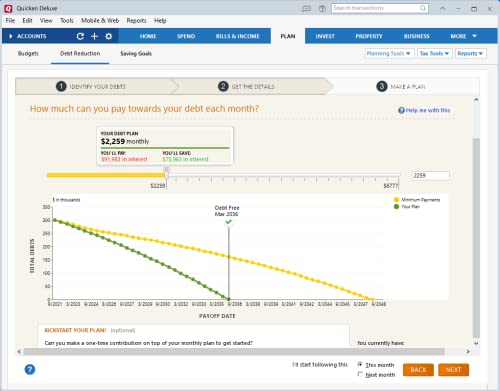500x391 pixels.
Task: Click the blue help circle icon at bottom
Action: tap(30, 369)
